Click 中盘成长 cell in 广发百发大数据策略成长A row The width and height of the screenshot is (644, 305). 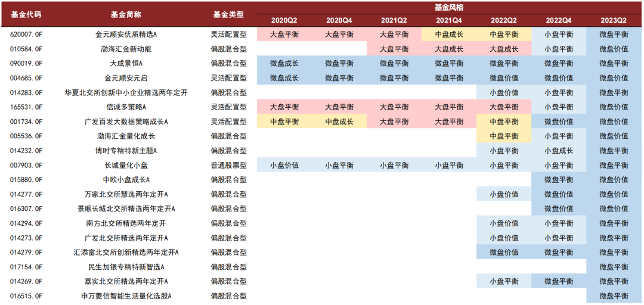point(339,122)
